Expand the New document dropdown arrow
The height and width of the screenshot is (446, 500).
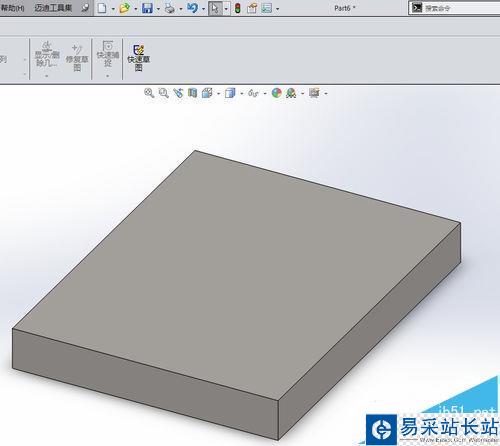tap(113, 9)
